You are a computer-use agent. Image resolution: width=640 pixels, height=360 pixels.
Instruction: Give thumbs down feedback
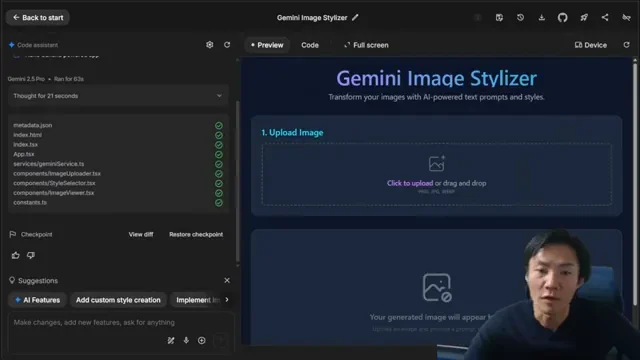click(x=31, y=255)
